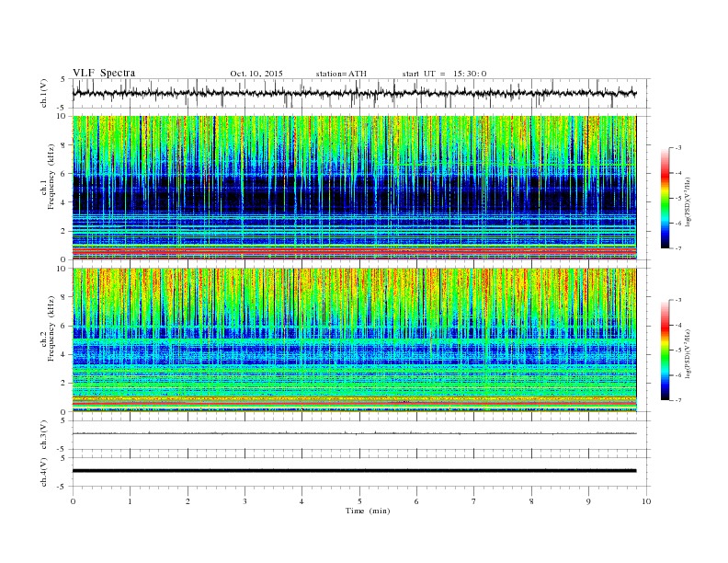Click the "2" kHz tick of ch.2 spectrogram
This screenshot has height=563, width=728.
63,384
